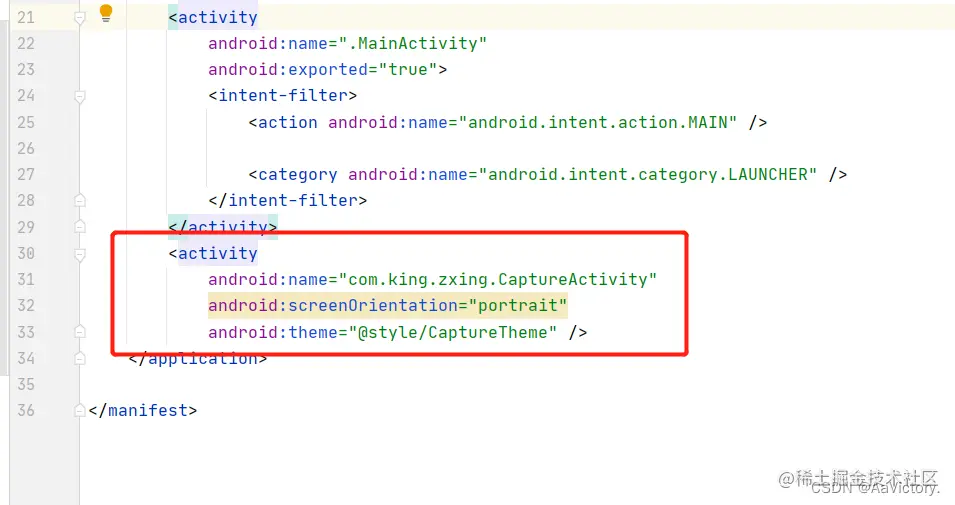
Task: Click android:exported="true" attribute
Action: (322, 69)
